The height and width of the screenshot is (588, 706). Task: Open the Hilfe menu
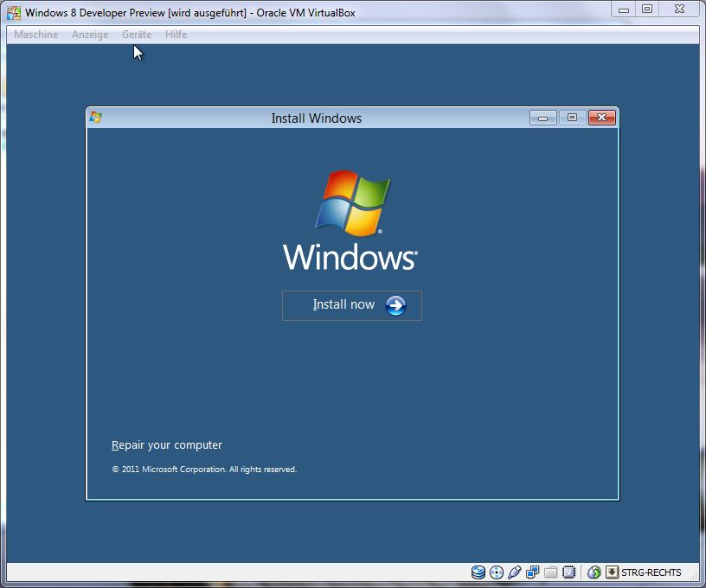tap(176, 35)
